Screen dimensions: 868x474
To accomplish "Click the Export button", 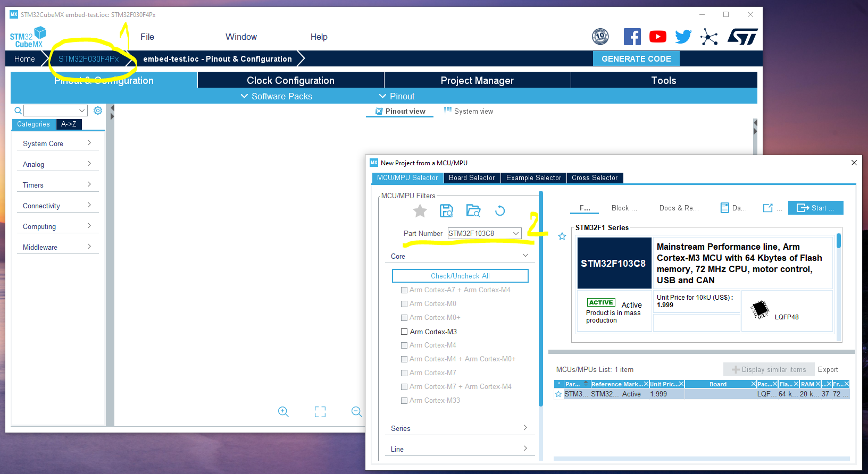I will (828, 369).
